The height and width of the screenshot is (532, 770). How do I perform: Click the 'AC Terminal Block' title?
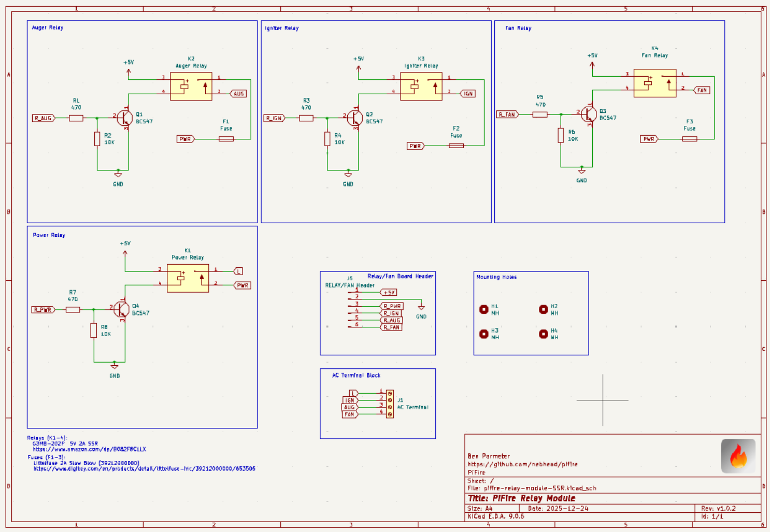[356, 375]
